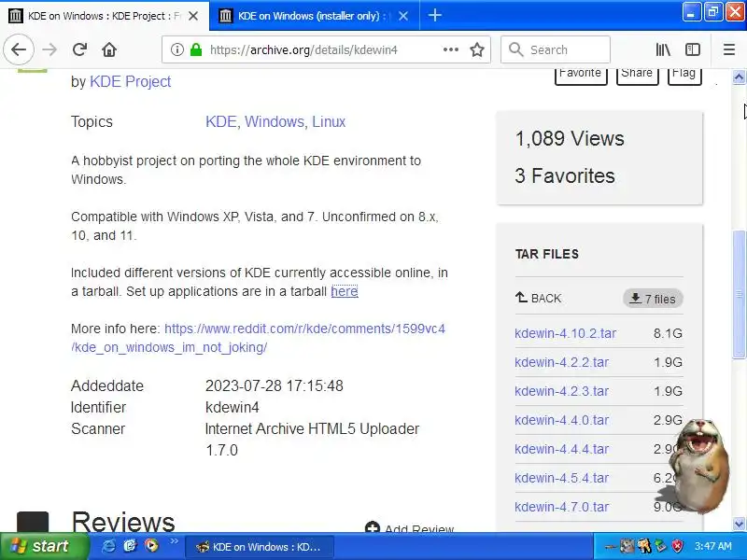Click the scrollbar up arrow
This screenshot has width=747, height=560.
click(739, 77)
